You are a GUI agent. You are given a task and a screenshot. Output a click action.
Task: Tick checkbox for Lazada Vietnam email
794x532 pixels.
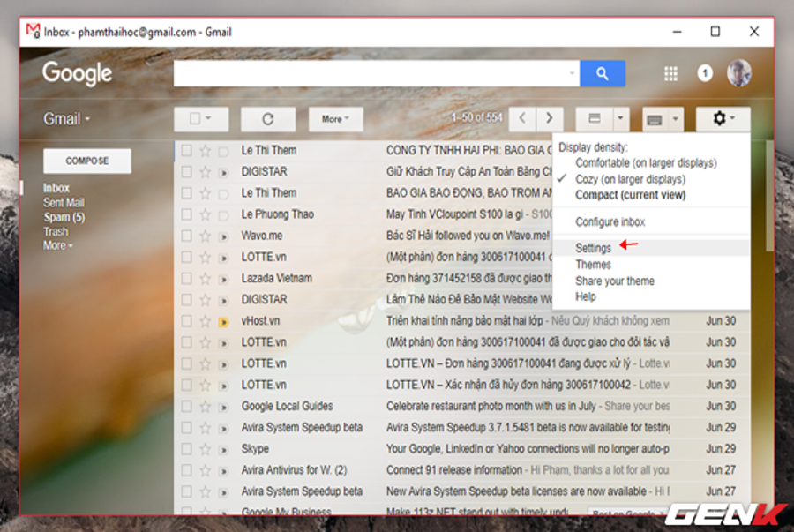click(x=186, y=278)
